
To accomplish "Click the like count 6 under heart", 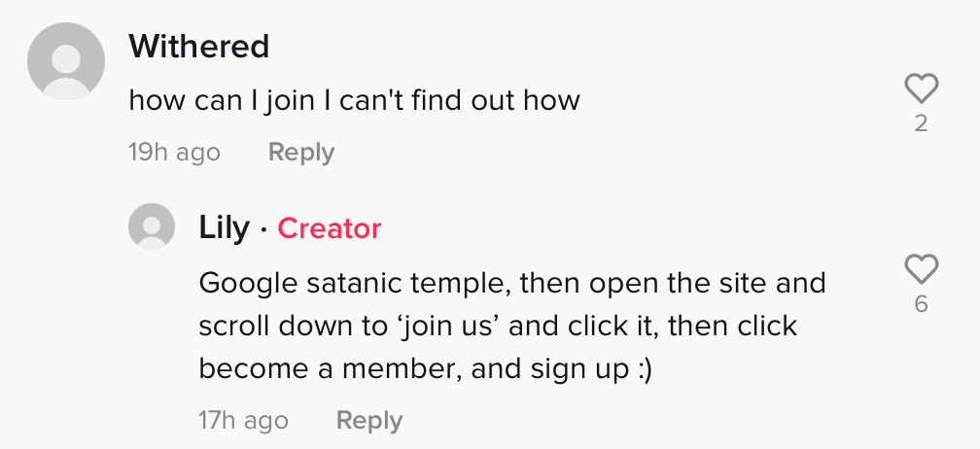I will tap(921, 304).
